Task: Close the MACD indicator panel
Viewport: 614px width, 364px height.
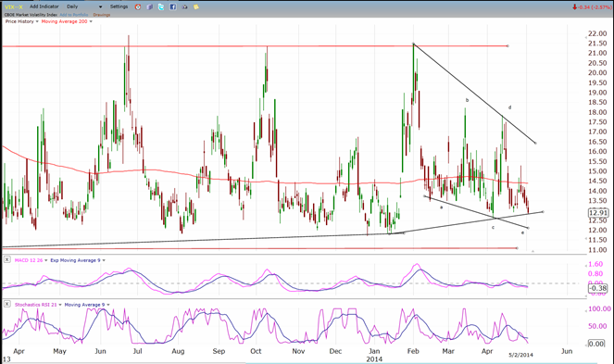Action: (7, 259)
